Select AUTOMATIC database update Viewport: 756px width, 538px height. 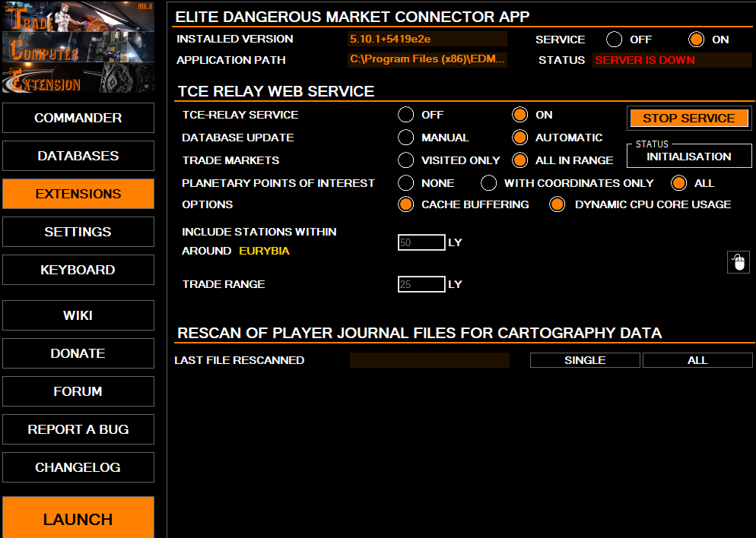click(x=519, y=138)
